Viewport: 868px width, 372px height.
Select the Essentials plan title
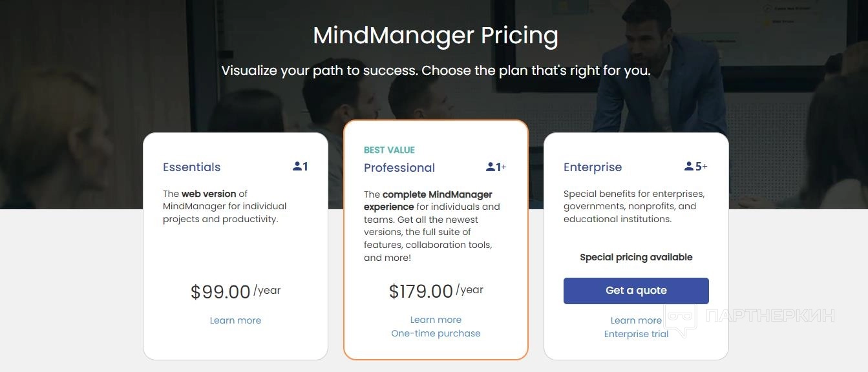pos(191,167)
